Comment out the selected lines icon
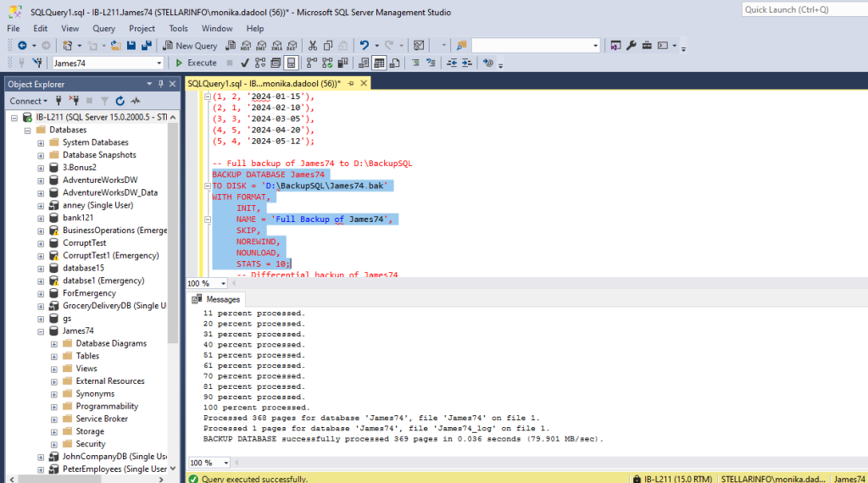This screenshot has width=868, height=483. click(x=415, y=63)
